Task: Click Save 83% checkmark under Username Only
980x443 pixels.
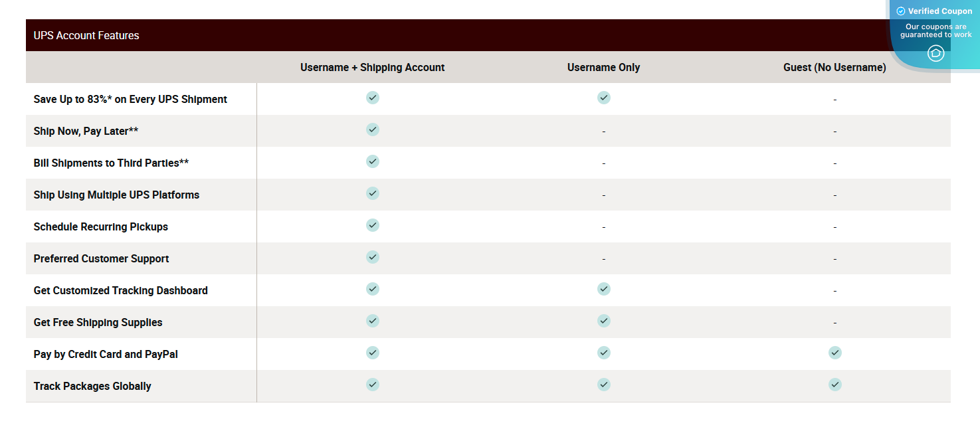Action: pos(603,98)
